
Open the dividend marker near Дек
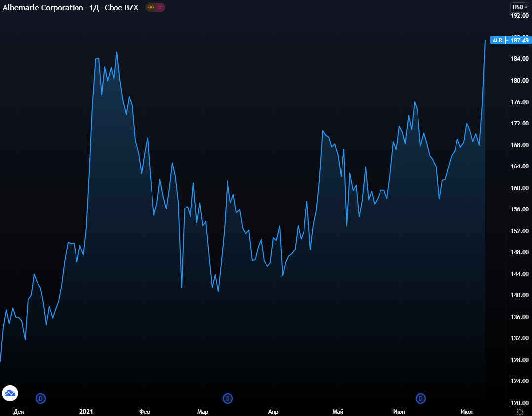40,398
